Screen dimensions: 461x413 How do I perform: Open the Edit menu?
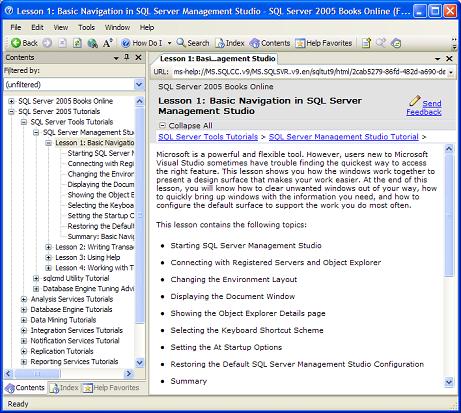(37, 27)
